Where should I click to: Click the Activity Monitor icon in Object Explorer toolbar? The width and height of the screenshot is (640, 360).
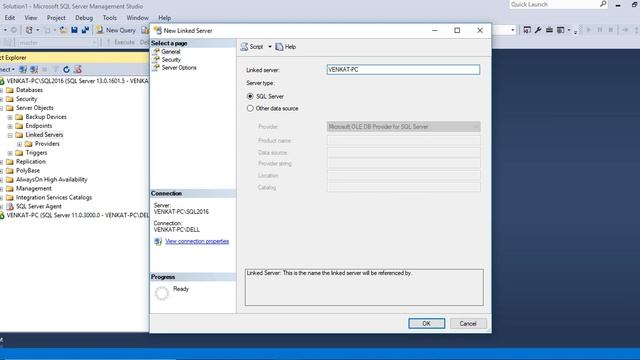click(78, 69)
